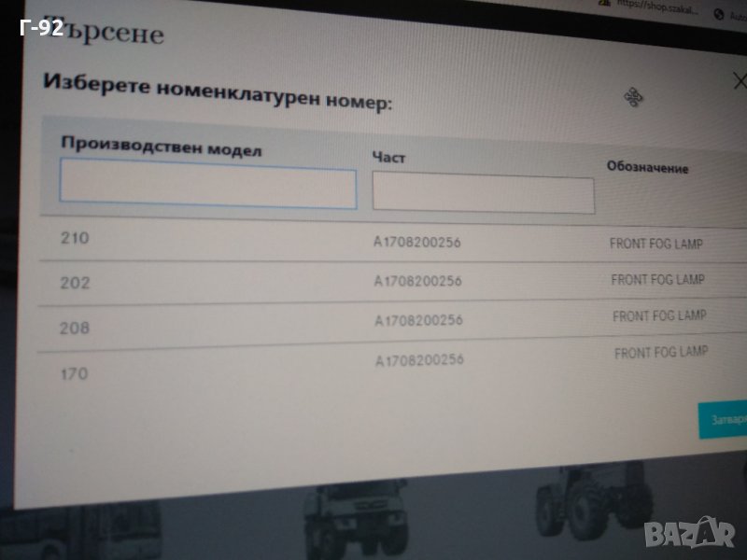747x560 pixels.
Task: Click the Обозначение column header
Action: [x=647, y=168]
